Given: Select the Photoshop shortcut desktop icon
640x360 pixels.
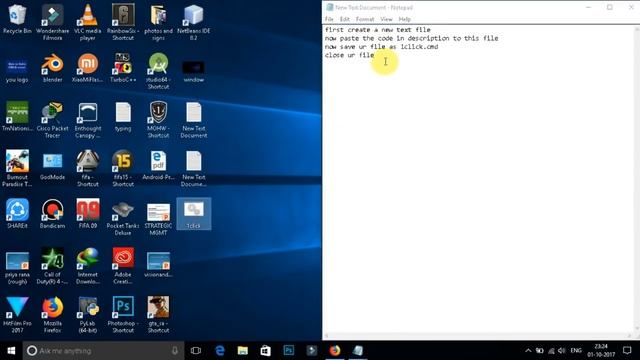Looking at the screenshot, I should (x=123, y=314).
